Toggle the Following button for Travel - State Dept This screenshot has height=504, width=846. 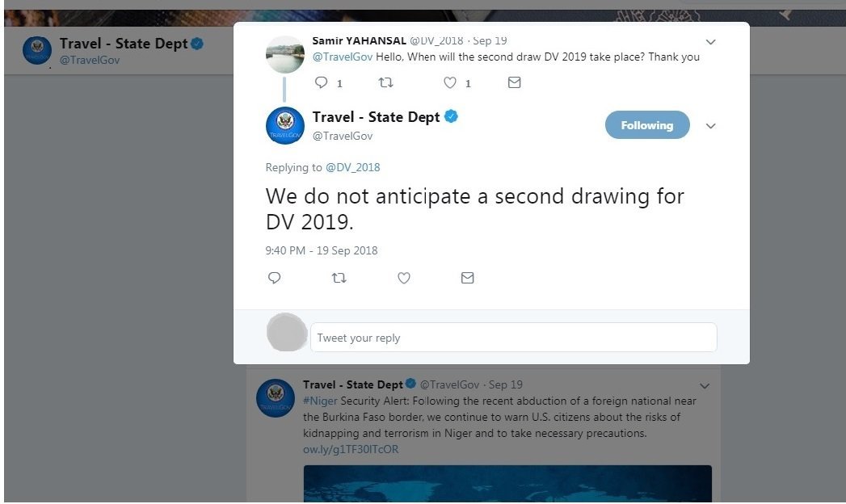tap(646, 125)
